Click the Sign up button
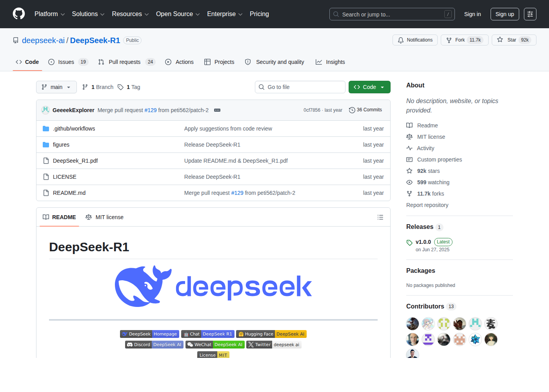The image size is (549, 392). [x=505, y=14]
